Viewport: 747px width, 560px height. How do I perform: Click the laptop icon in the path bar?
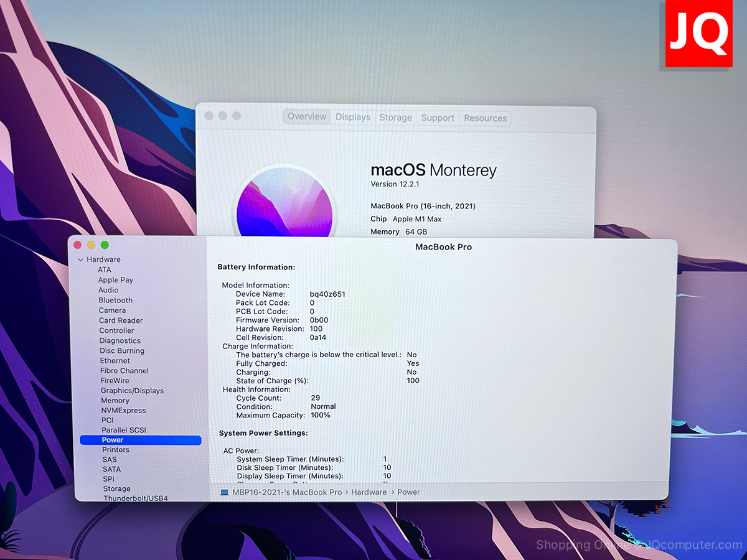point(224,492)
